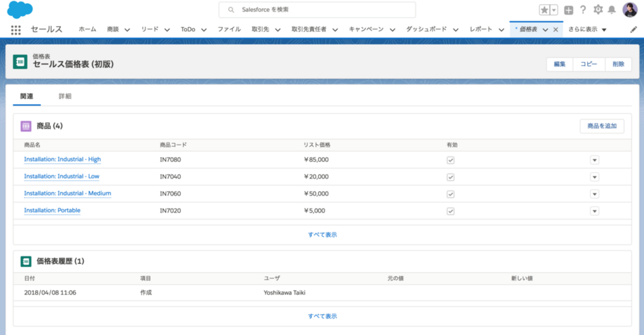Expand the 取引先 tab chevron
644x335 pixels.
(277, 30)
